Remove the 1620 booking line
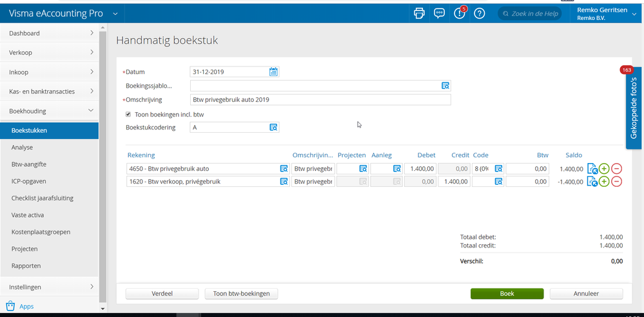644x317 pixels. point(616,181)
